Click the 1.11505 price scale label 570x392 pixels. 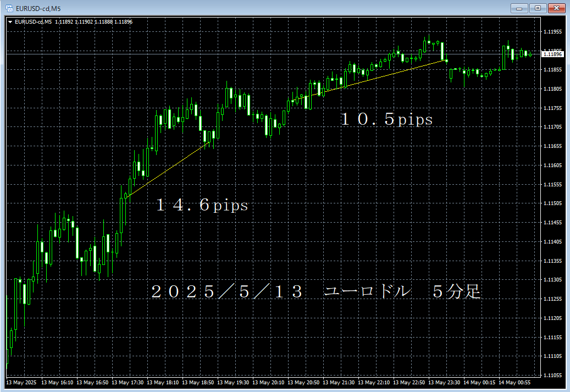pos(552,203)
